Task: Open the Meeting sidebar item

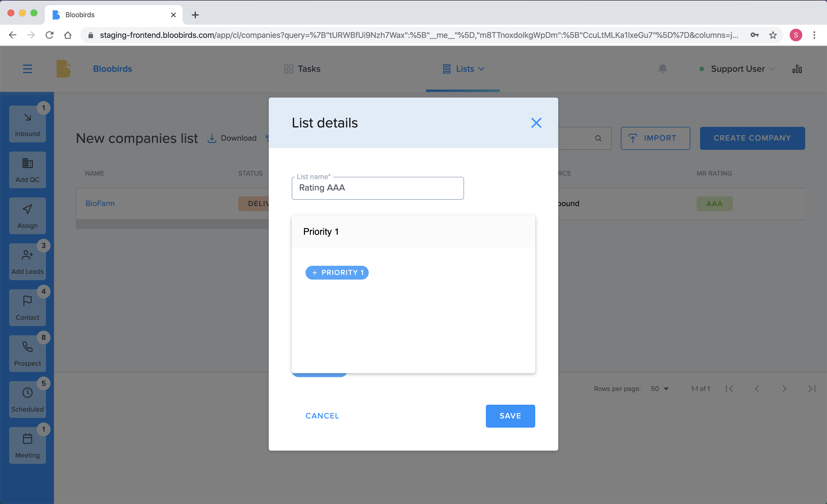Action: tap(28, 446)
